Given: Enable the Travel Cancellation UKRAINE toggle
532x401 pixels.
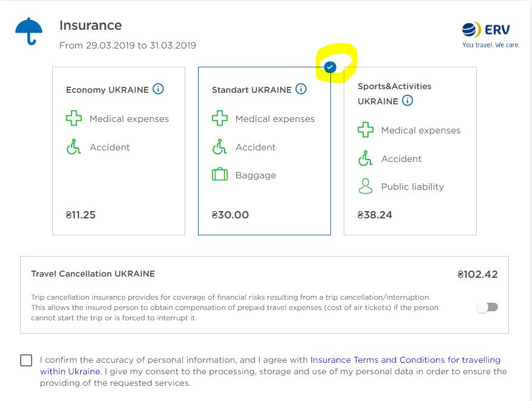Looking at the screenshot, I should coord(487,307).
